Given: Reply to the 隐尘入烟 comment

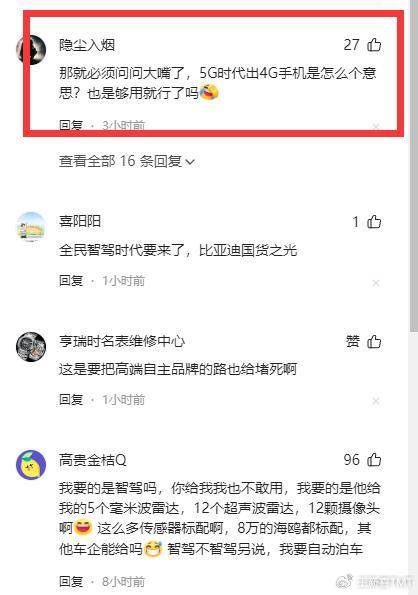Looking at the screenshot, I should [71, 125].
